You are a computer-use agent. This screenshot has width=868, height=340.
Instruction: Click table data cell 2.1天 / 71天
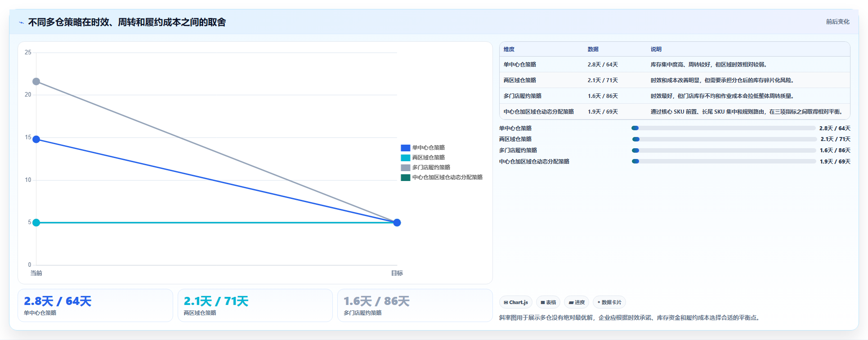(x=603, y=80)
